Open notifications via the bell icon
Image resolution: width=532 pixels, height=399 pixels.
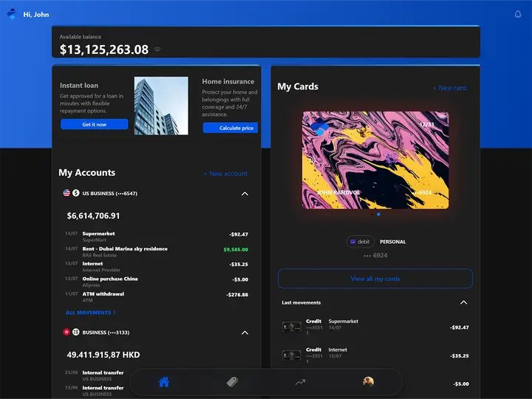pyautogui.click(x=518, y=14)
